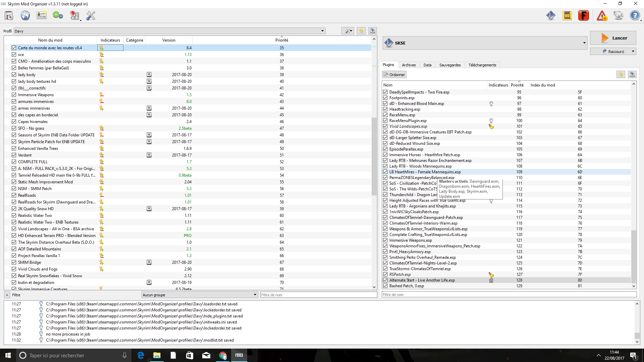This screenshot has height=362, width=644.
Task: Sort mods by the Priorité column header
Action: 282,40
